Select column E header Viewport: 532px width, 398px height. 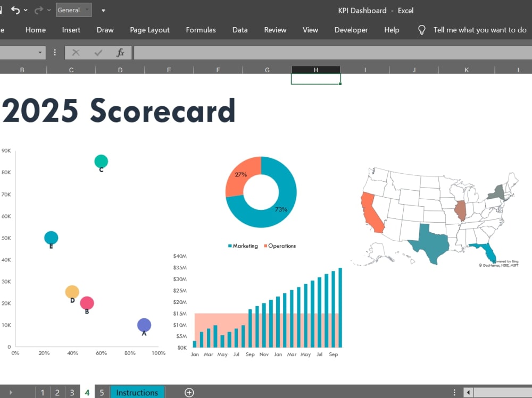click(x=169, y=70)
